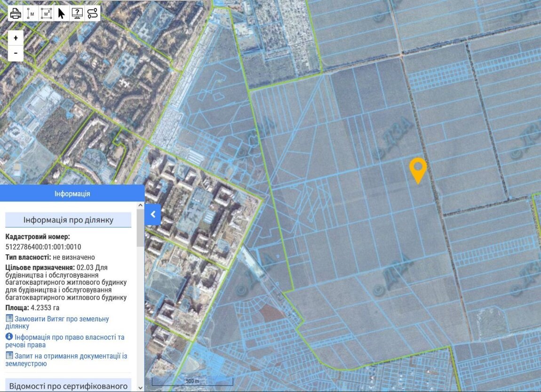Viewport: 541px width, 392px height.
Task: Click the print map icon
Action: [16, 14]
